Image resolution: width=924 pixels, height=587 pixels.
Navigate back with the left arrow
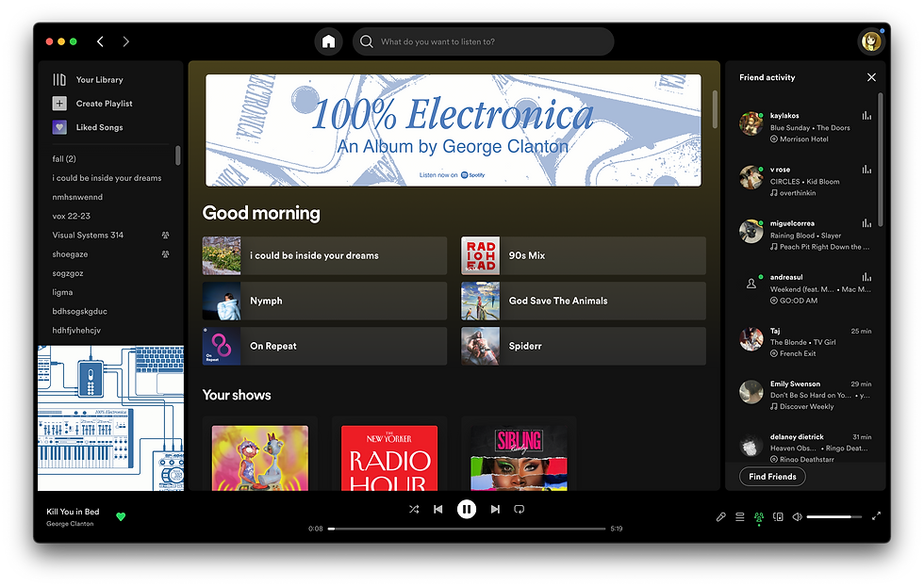point(100,41)
